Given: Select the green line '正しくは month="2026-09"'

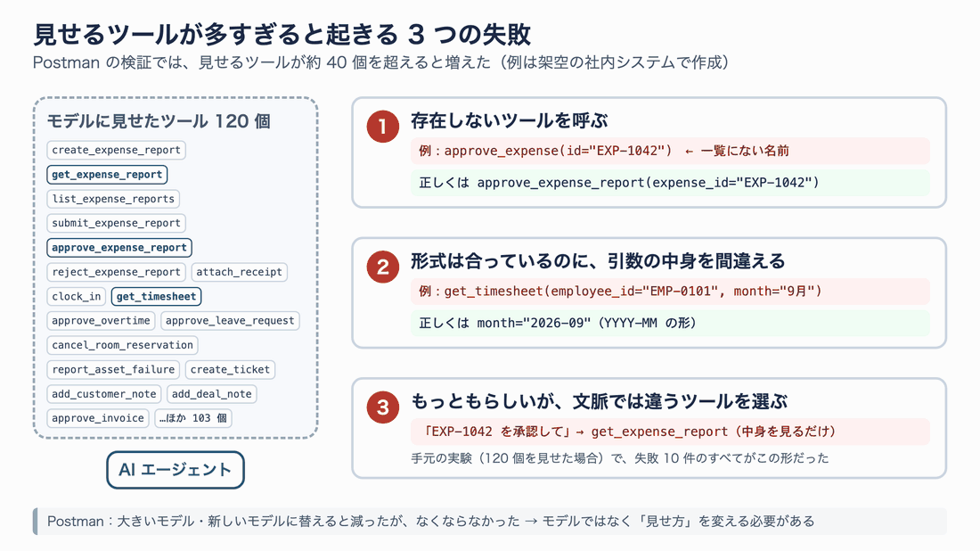Looking at the screenshot, I should (670, 324).
